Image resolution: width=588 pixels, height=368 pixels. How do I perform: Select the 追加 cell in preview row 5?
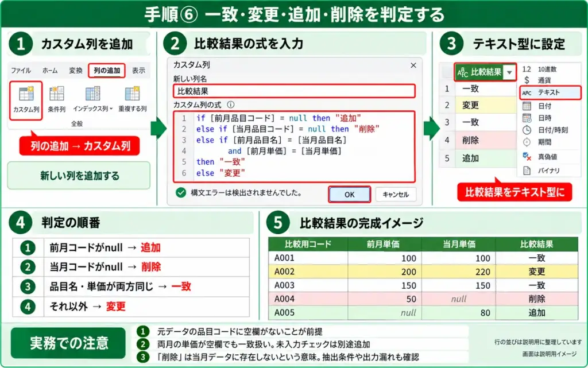pos(485,158)
